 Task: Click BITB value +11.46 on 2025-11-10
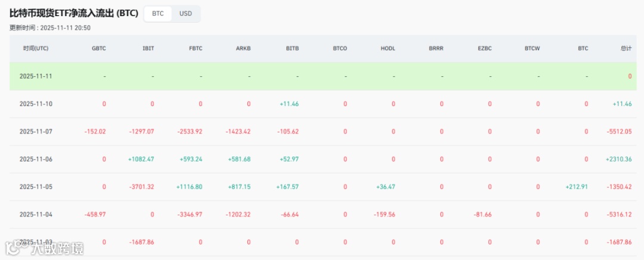click(289, 104)
